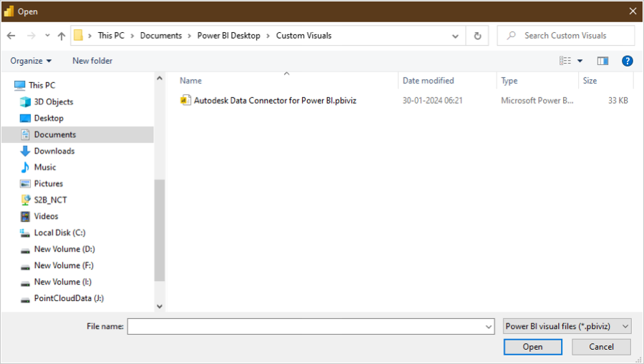Screen dimensions: 644x364
Task: Open S2B_NCT location in sidebar
Action: point(50,200)
